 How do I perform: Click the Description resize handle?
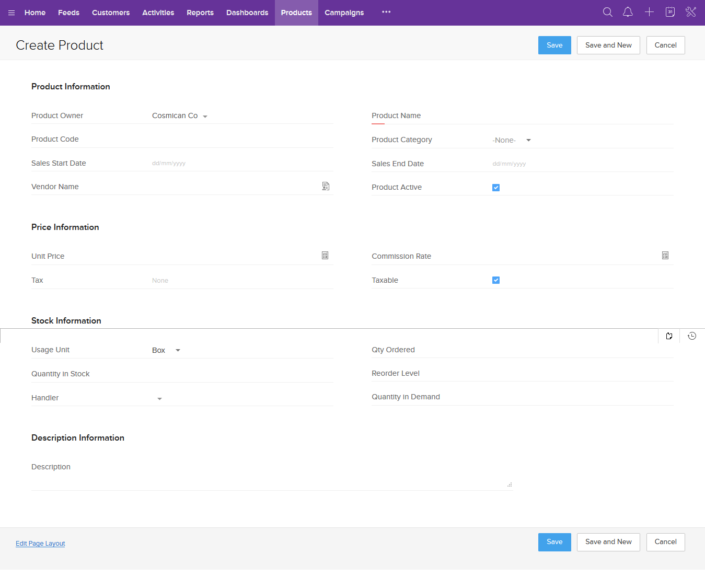tap(510, 485)
